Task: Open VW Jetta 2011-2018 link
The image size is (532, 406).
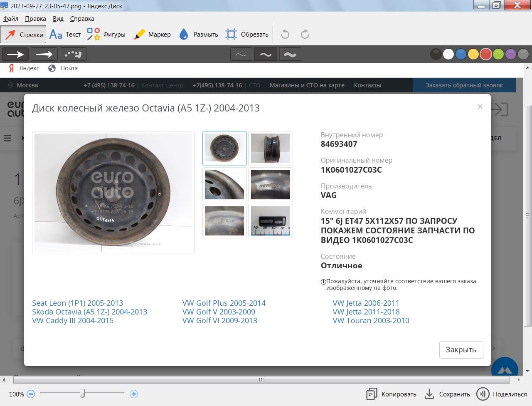Action: click(366, 312)
